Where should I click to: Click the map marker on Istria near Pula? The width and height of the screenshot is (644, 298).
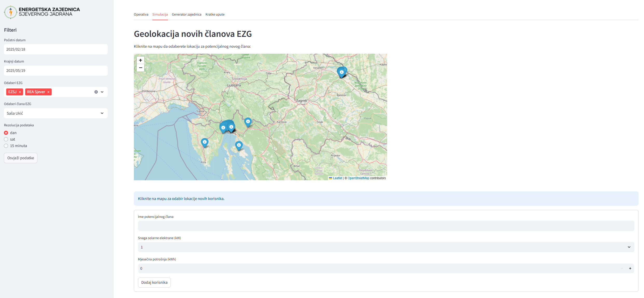205,143
